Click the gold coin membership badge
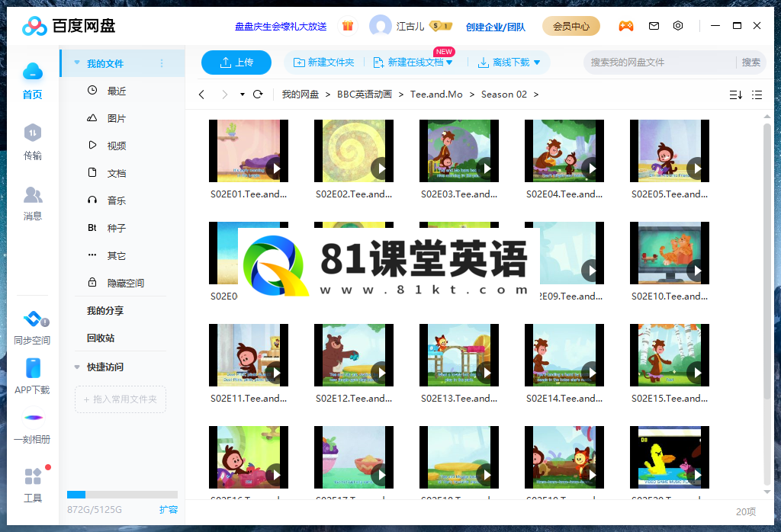 (440, 26)
